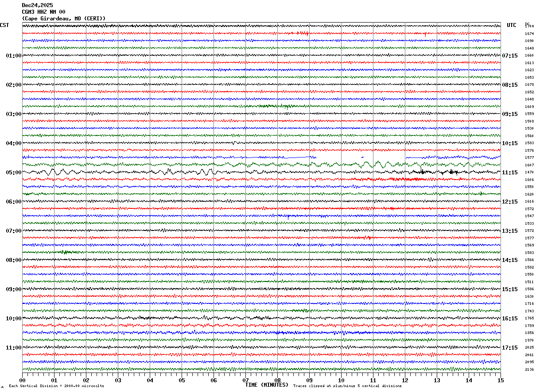Click the 11:15 UTC row label
Screen dimensions: 536x392
tap(510, 173)
